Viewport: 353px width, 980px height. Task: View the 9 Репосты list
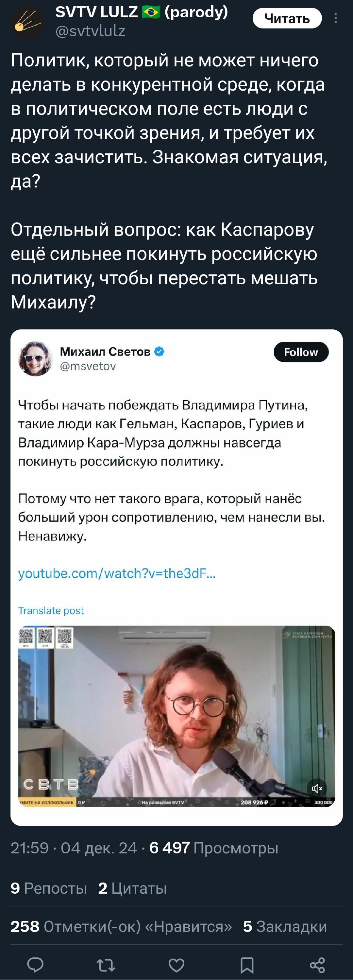tap(49, 888)
